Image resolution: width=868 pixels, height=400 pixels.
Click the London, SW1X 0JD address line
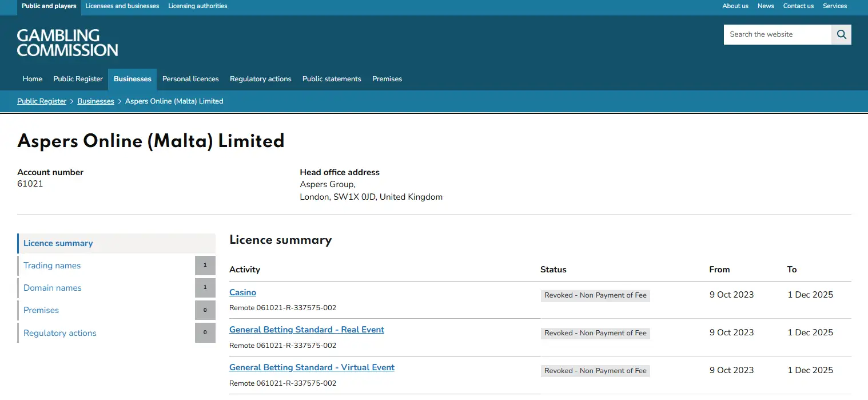pos(371,197)
